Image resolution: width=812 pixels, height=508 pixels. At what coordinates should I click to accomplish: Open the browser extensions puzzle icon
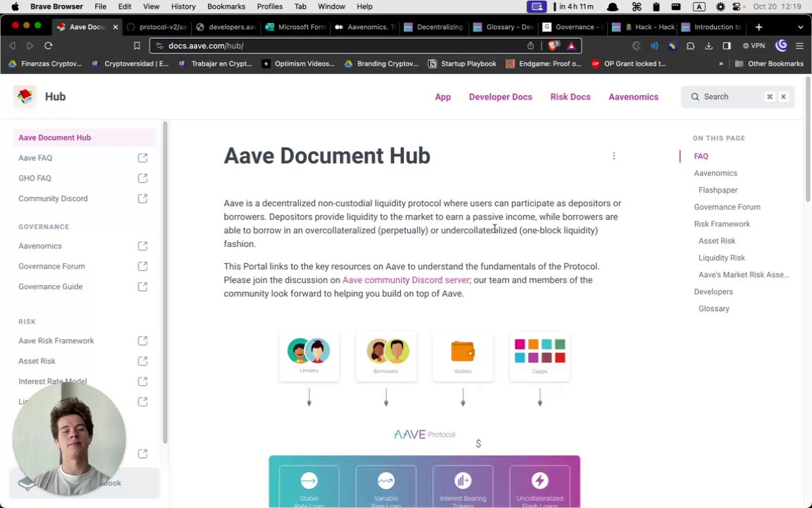click(690, 46)
